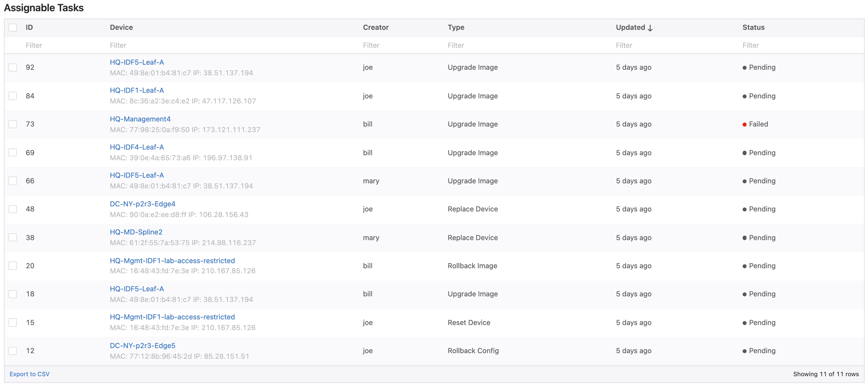Click the HQ-MD-Spline2 link

click(136, 232)
